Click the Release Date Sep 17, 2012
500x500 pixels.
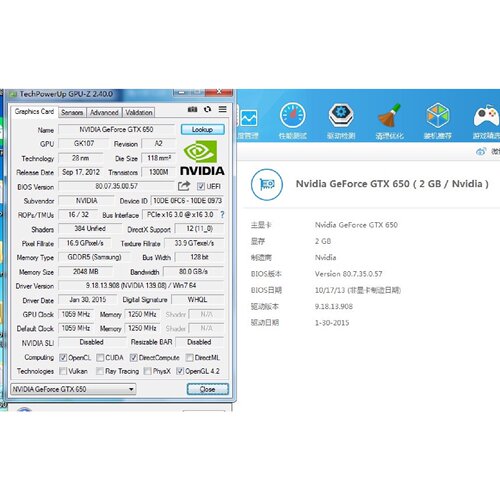(81, 172)
